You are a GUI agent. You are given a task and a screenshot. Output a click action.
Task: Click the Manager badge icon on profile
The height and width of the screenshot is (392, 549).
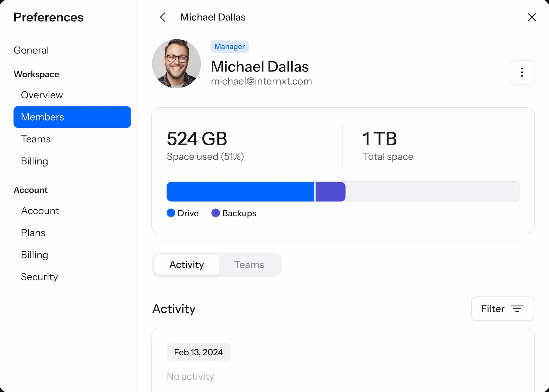tap(230, 46)
